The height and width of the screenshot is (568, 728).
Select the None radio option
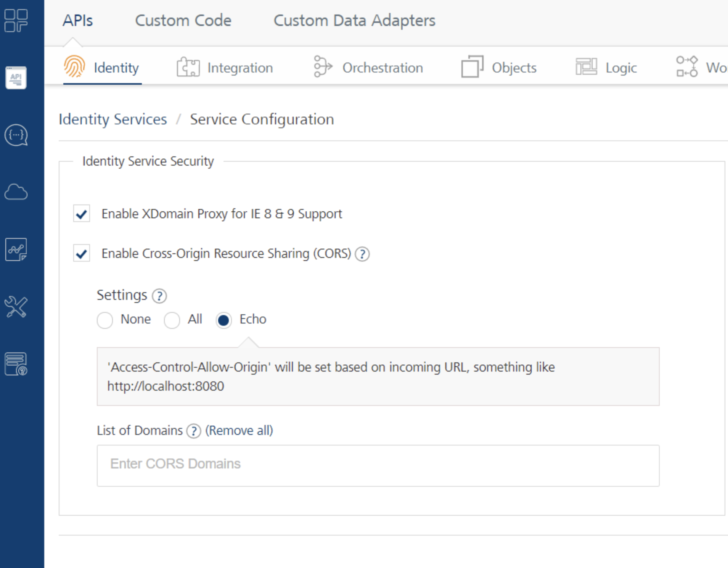[105, 320]
